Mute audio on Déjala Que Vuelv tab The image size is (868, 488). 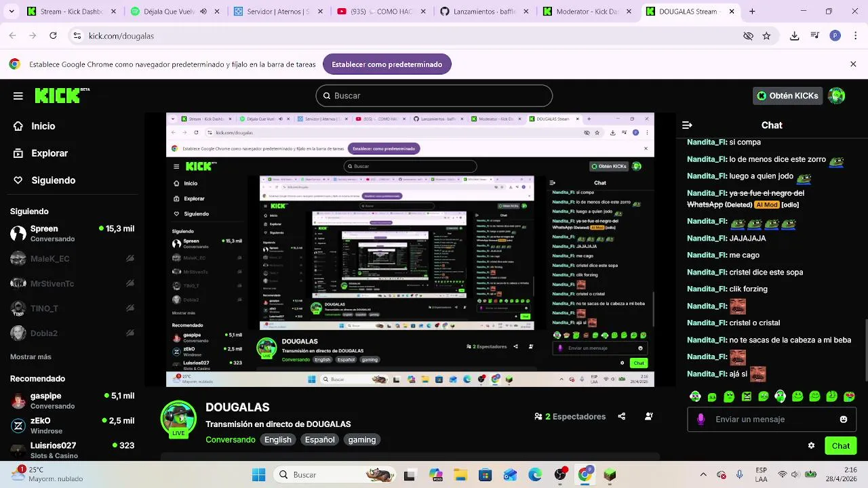[203, 12]
